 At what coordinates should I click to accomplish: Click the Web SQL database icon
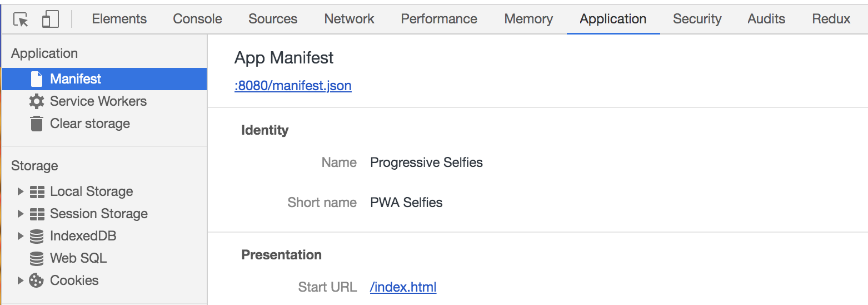pyautogui.click(x=37, y=258)
